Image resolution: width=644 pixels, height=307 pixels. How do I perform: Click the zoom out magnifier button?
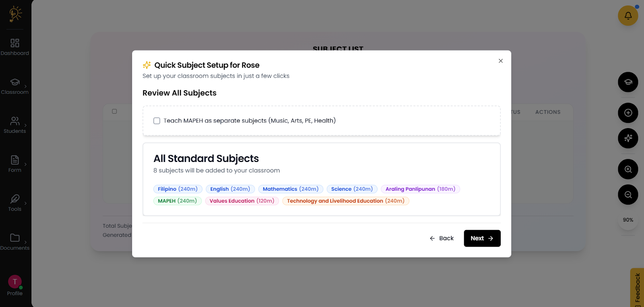click(x=628, y=195)
